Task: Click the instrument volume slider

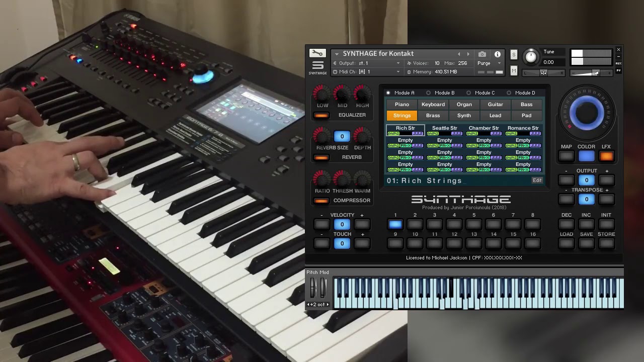Action: point(592,73)
